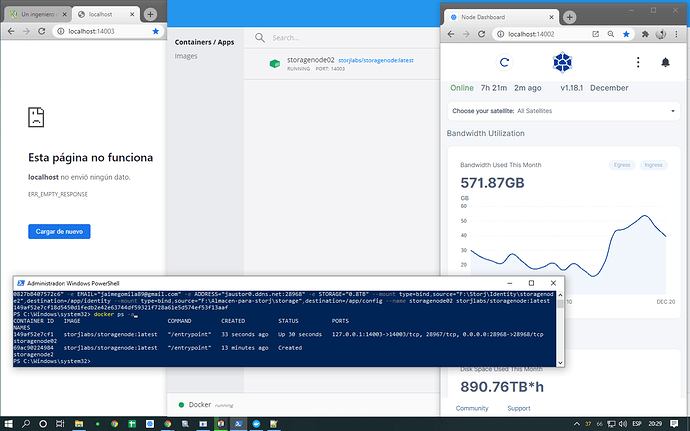Click the green storagenode02 container icon
This screenshot has width=690, height=431.
273,64
